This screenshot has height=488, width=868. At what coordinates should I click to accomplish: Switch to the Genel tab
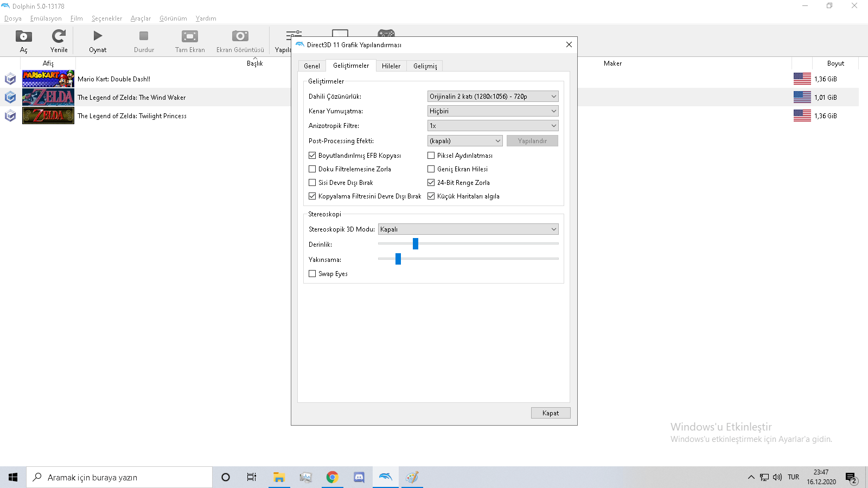312,66
